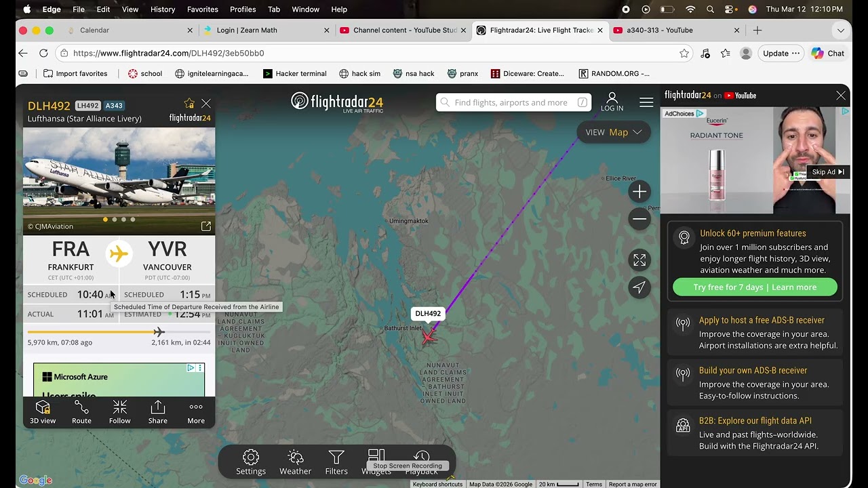868x488 pixels.
Task: Switch to Channel content YouTube Studio tab
Action: pos(401,30)
